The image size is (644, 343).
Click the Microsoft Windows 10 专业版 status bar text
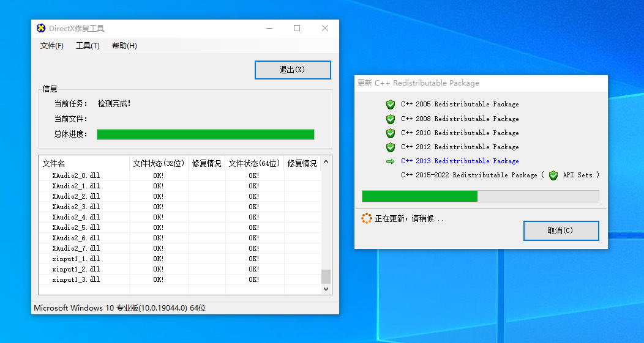point(120,308)
